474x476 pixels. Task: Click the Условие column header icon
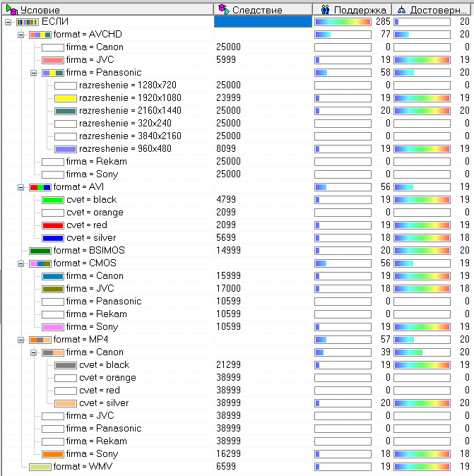click(11, 9)
